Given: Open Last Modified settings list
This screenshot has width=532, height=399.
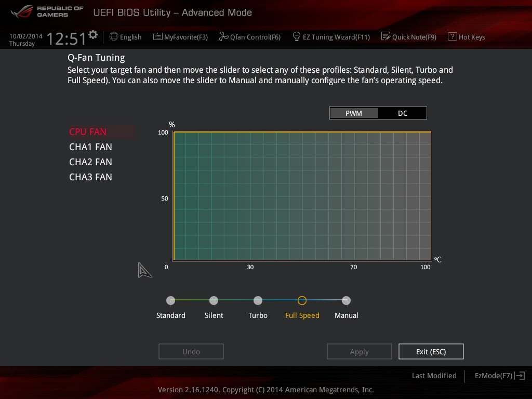Looking at the screenshot, I should [434, 376].
